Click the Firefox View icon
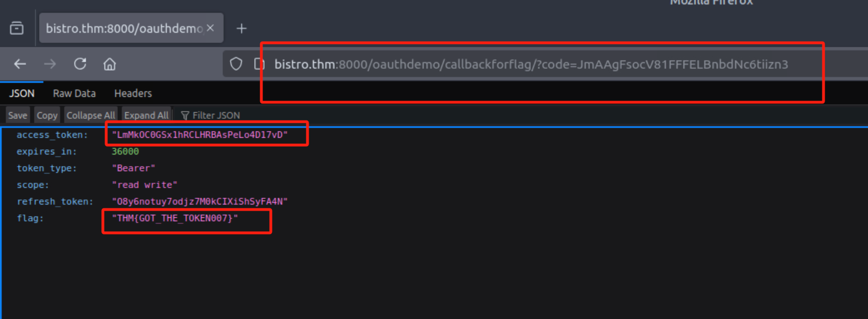This screenshot has width=868, height=319. [17, 28]
